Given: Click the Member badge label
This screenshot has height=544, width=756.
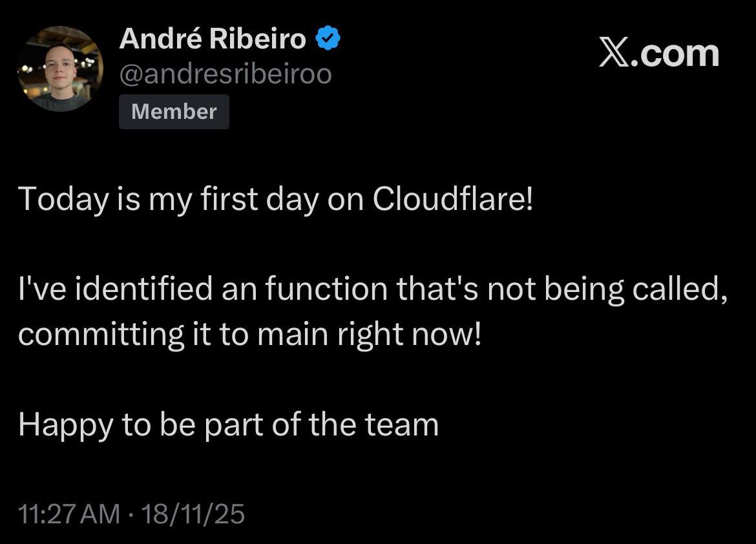Looking at the screenshot, I should (174, 112).
